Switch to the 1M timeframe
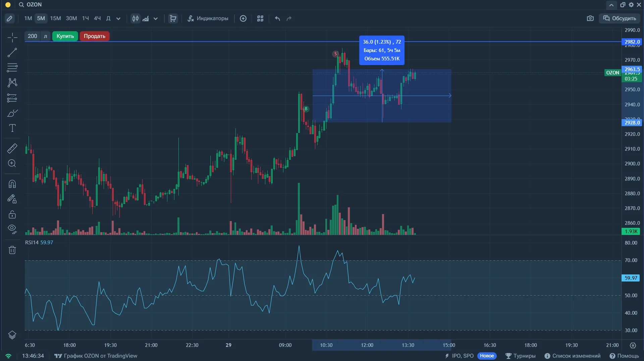The height and width of the screenshot is (361, 644). coord(28,18)
